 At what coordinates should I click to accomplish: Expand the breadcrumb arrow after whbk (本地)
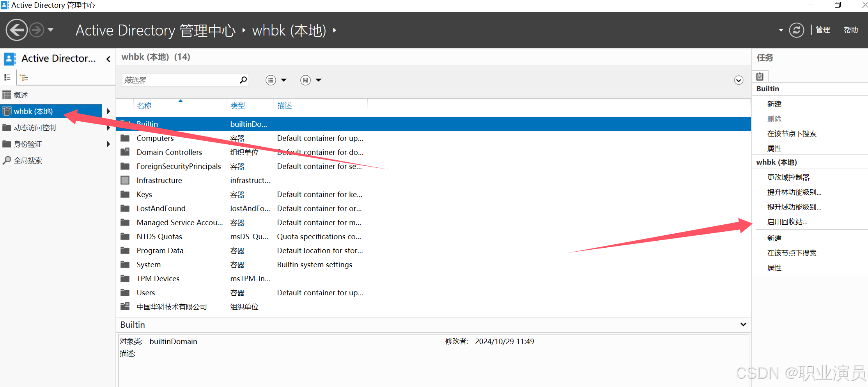335,30
